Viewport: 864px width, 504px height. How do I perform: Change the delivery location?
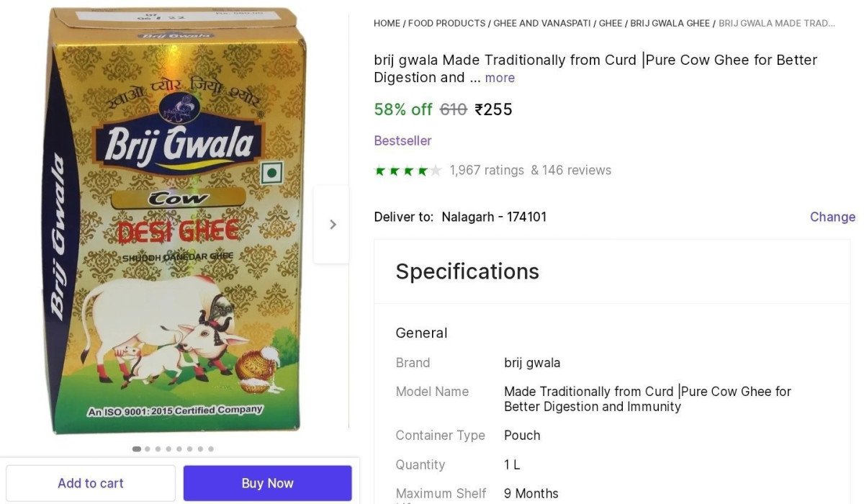832,217
